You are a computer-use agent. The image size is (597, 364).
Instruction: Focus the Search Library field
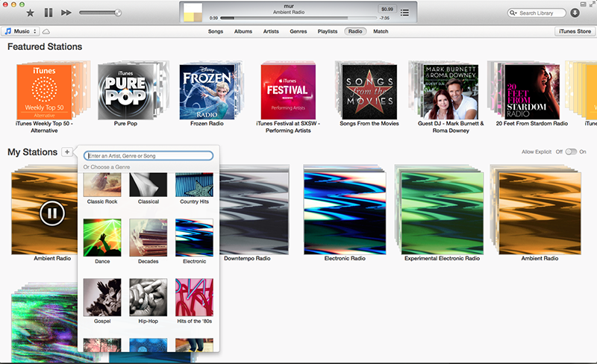point(537,13)
